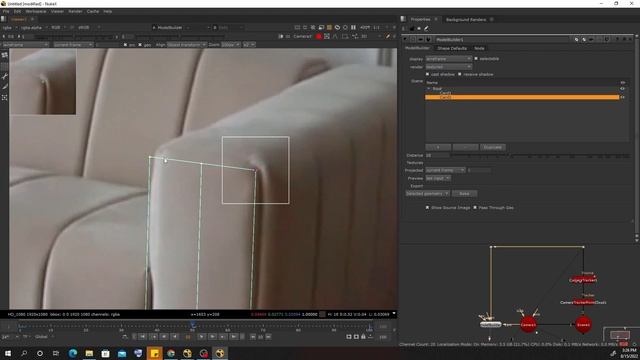Open the Render textured dropdown
The image size is (640, 360).
[x=449, y=67]
